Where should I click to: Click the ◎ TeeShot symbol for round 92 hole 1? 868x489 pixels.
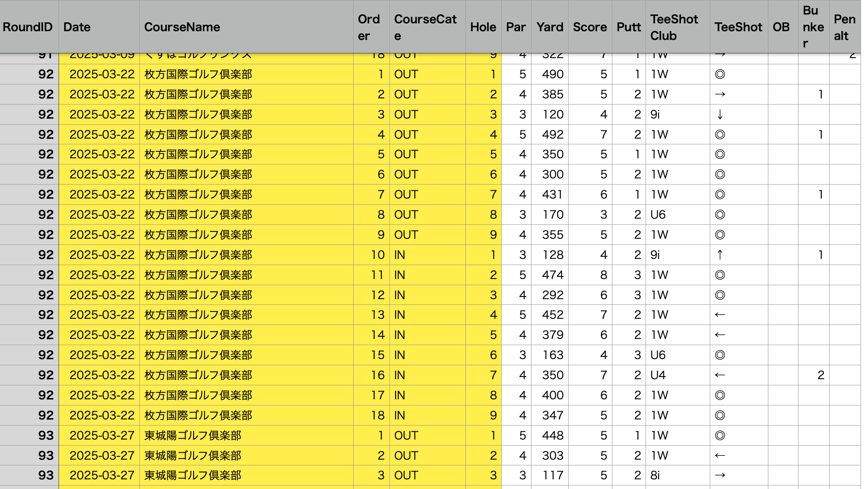point(720,74)
